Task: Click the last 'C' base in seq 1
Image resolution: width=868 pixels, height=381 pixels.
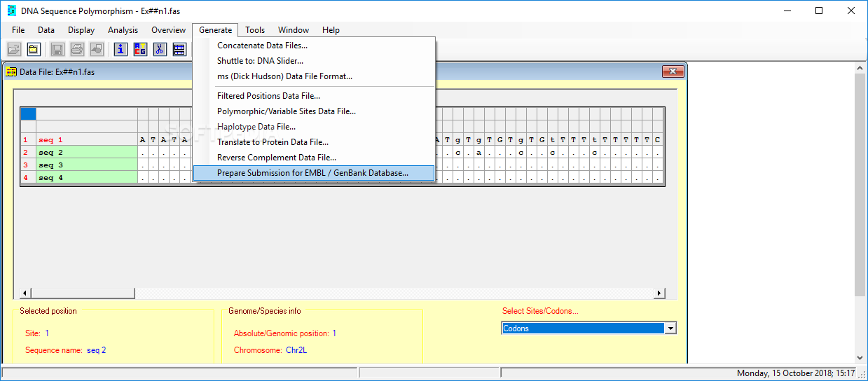Action: [658, 140]
